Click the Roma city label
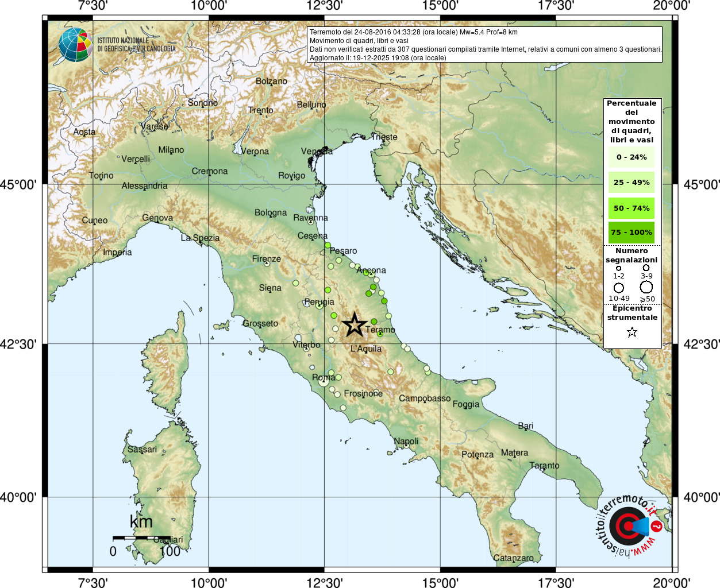Viewport: 720px width, 588px height. coord(324,377)
